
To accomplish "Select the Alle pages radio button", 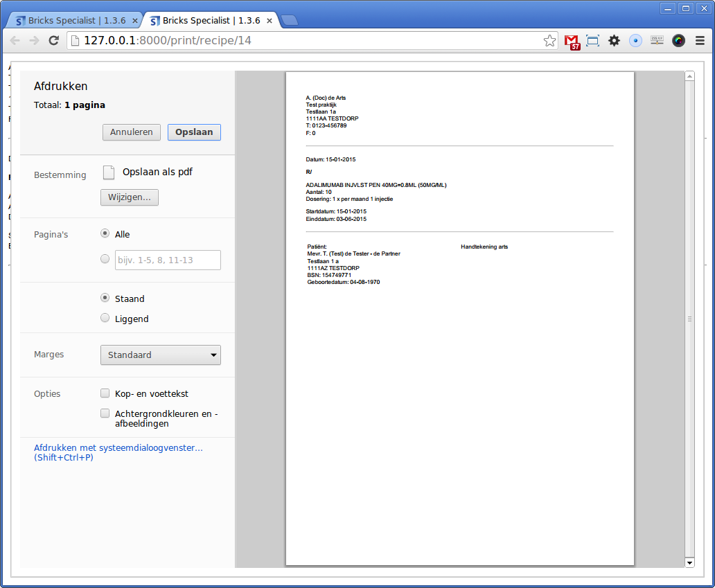I will [x=105, y=233].
